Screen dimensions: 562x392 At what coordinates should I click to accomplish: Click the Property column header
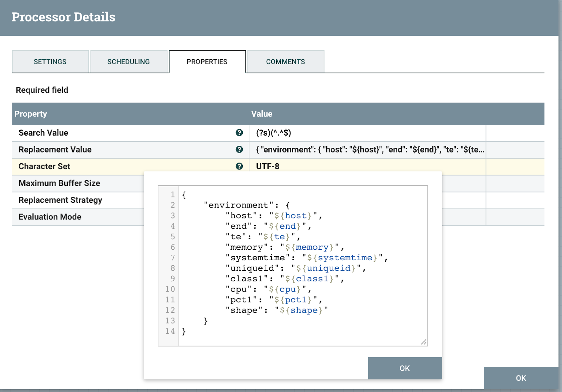click(31, 114)
